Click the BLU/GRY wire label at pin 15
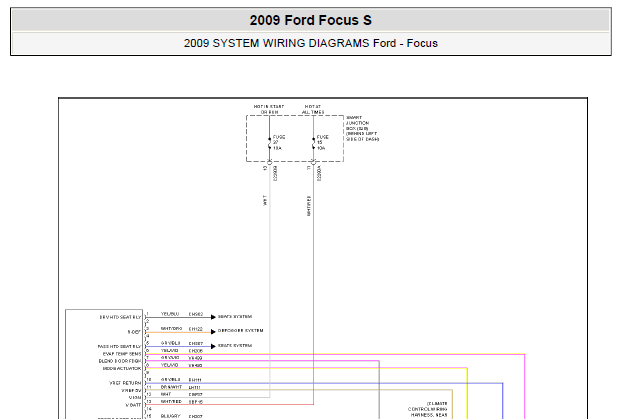This screenshot has width=624, height=419. (x=171, y=416)
